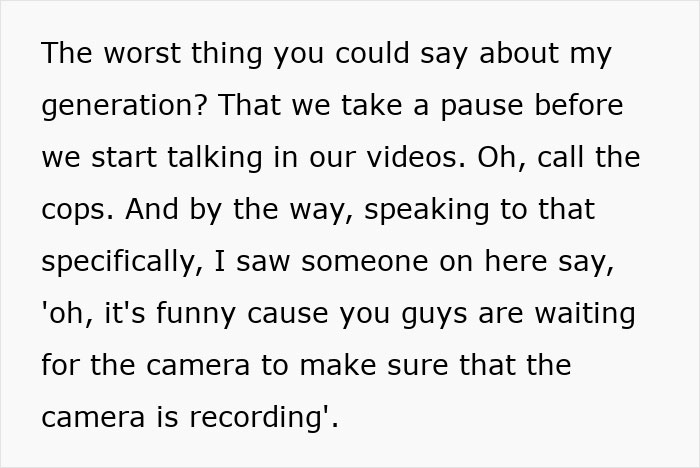Click the word "about"
The height and width of the screenshot is (468, 700).
point(519,53)
